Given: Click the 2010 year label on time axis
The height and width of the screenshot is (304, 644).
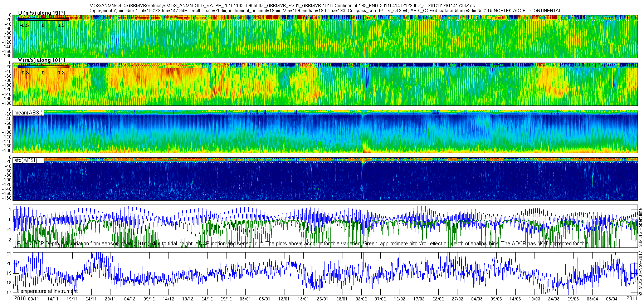Looking at the screenshot, I should [20, 299].
